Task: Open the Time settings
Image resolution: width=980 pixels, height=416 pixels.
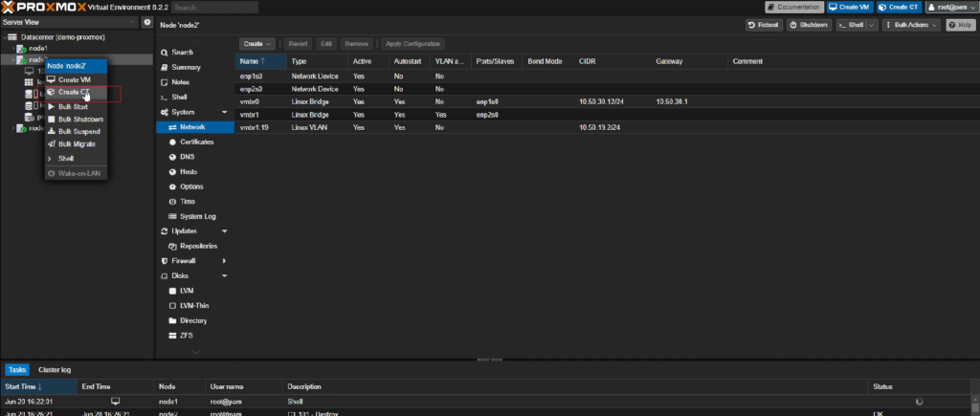Action: click(x=187, y=202)
